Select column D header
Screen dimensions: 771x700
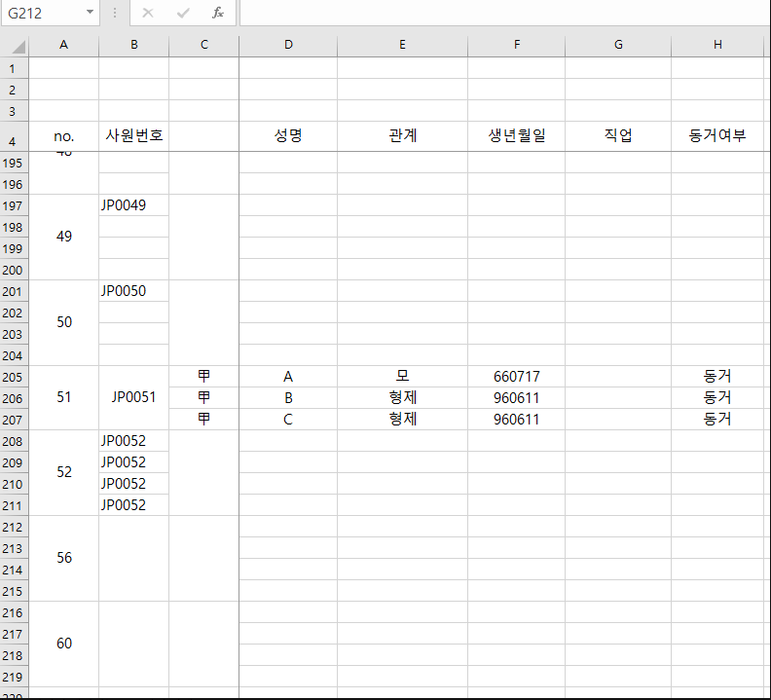pos(288,46)
